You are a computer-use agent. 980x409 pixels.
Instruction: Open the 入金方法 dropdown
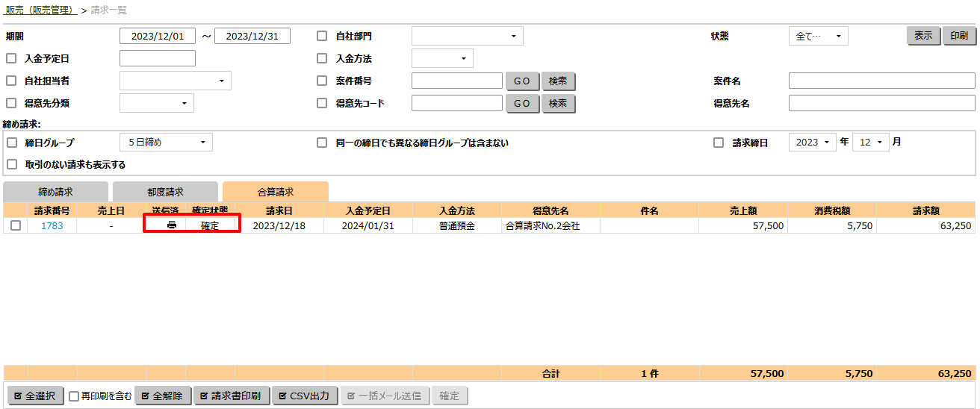pos(442,58)
